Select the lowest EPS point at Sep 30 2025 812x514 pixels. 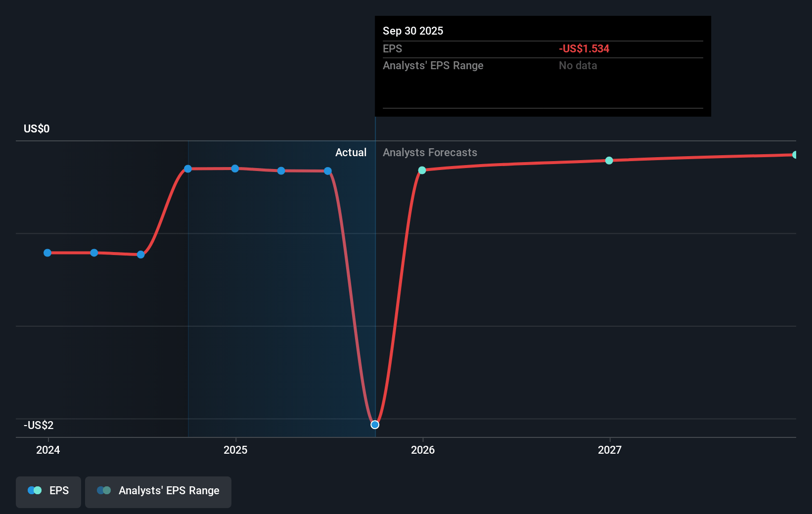[375, 425]
